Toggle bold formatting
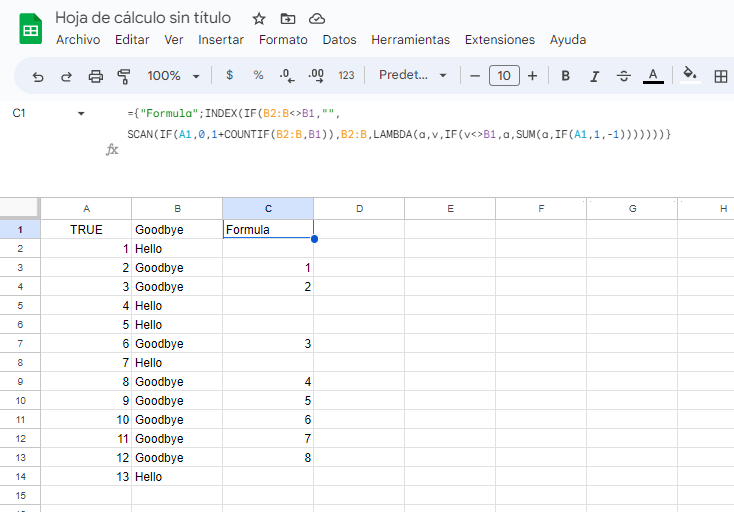Image resolution: width=734 pixels, height=512 pixels. click(x=565, y=76)
